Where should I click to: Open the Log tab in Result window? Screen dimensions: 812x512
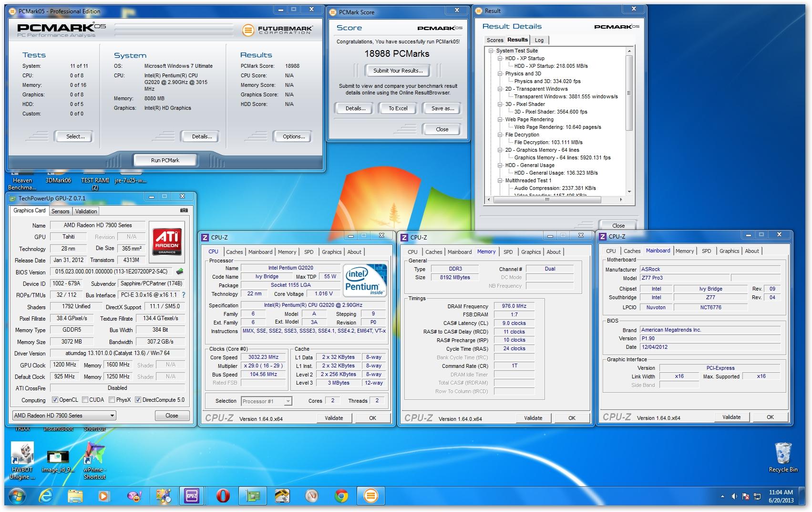pyautogui.click(x=539, y=40)
